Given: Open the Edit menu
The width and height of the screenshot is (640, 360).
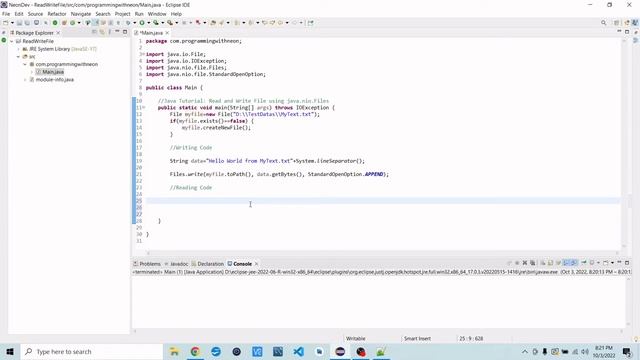Looking at the screenshot, I should click(19, 14).
